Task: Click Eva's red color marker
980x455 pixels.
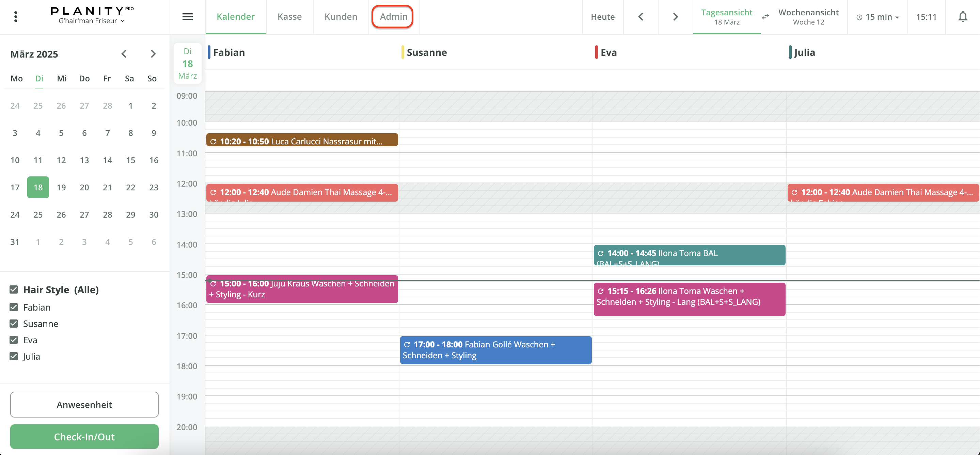Action: coord(596,52)
